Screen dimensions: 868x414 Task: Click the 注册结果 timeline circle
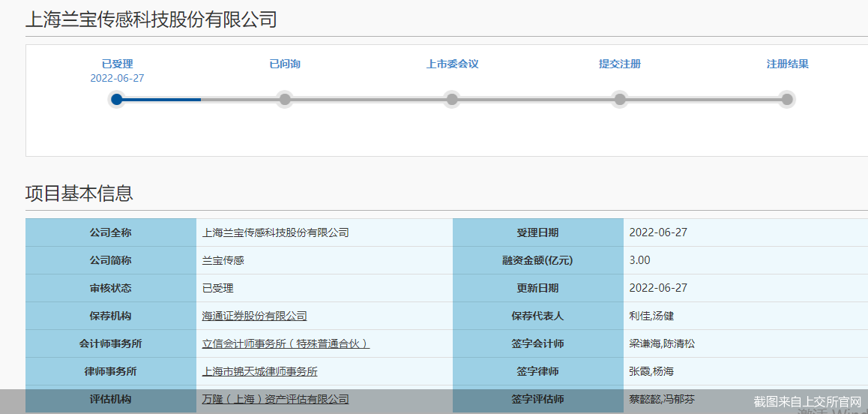786,99
